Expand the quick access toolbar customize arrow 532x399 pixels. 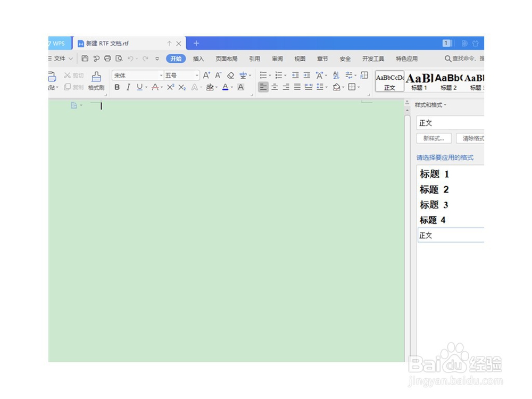point(157,59)
